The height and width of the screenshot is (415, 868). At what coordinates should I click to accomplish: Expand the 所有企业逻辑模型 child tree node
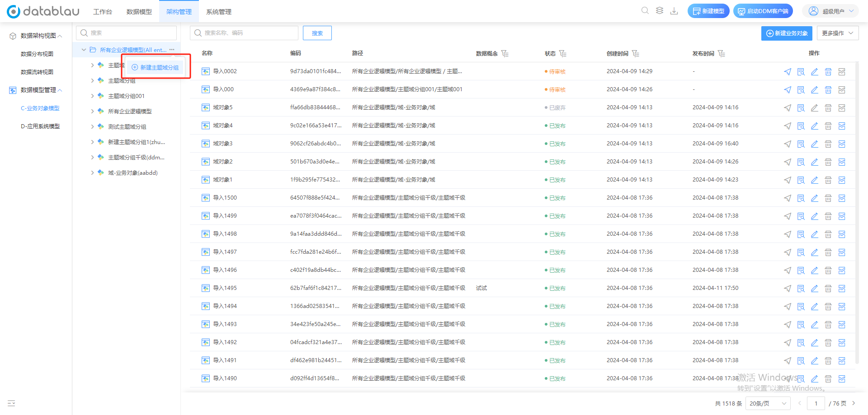coord(92,111)
